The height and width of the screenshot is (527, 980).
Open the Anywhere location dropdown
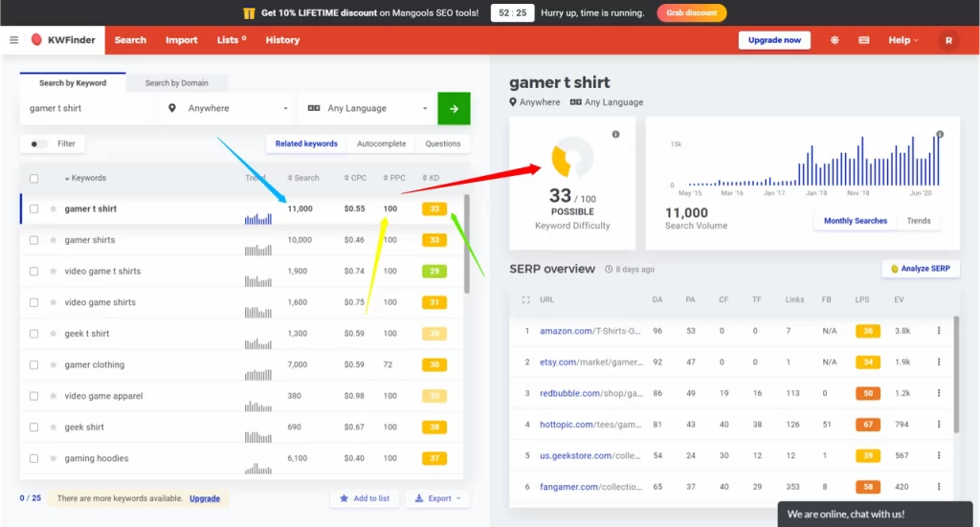(x=228, y=109)
